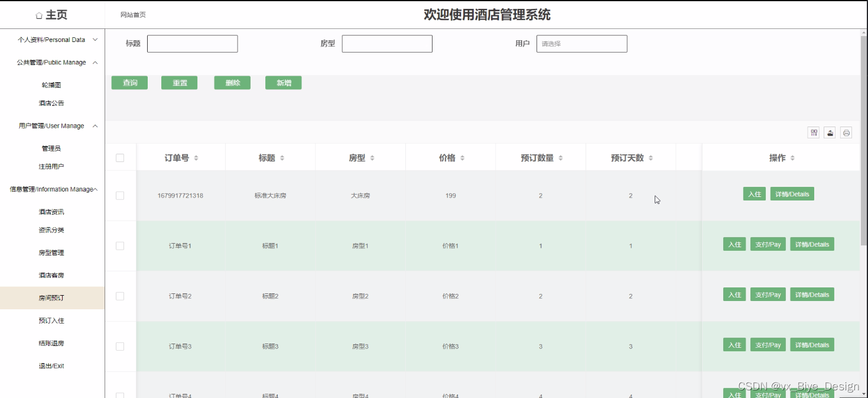Screen dimensions: 868x398
Task: Click the 大床房 room type cell
Action: pyautogui.click(x=360, y=196)
